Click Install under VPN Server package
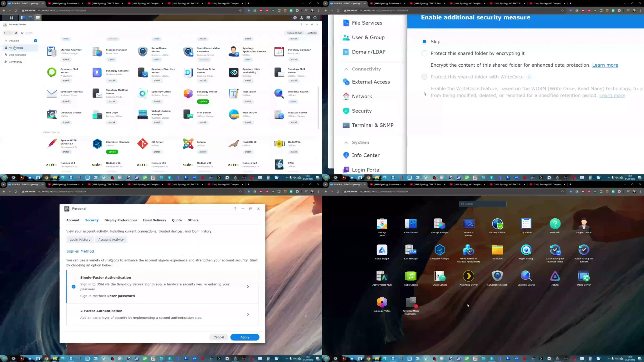Viewport: 644px width, 362px height. (x=203, y=122)
